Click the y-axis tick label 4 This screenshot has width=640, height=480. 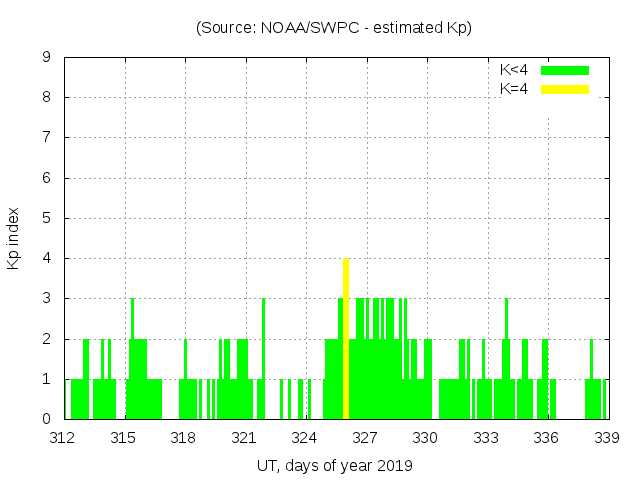pyautogui.click(x=46, y=259)
